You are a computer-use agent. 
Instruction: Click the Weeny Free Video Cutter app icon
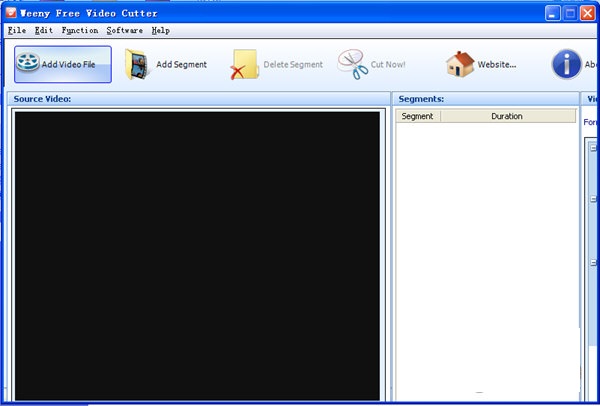pyautogui.click(x=11, y=13)
